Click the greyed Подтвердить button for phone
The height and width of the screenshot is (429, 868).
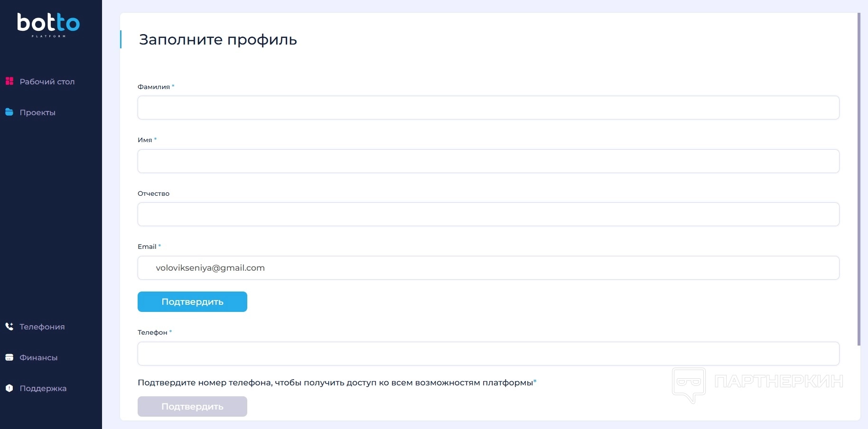192,406
